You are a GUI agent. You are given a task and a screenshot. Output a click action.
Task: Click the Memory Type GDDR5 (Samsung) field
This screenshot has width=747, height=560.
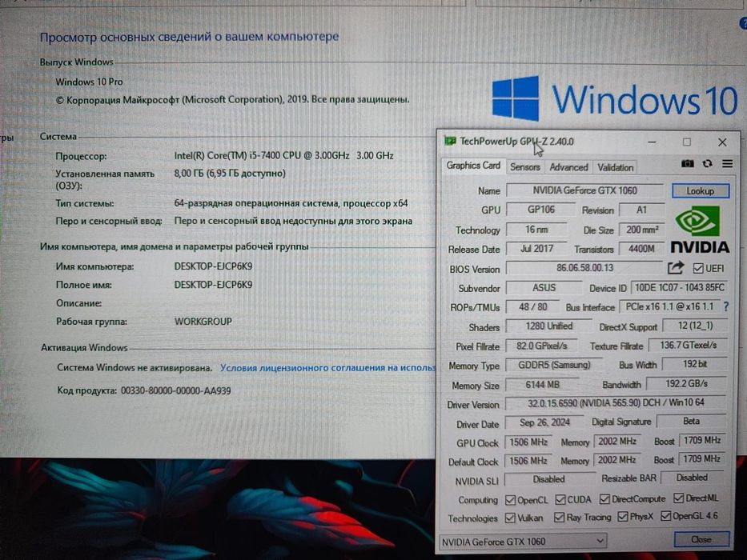pyautogui.click(x=553, y=366)
